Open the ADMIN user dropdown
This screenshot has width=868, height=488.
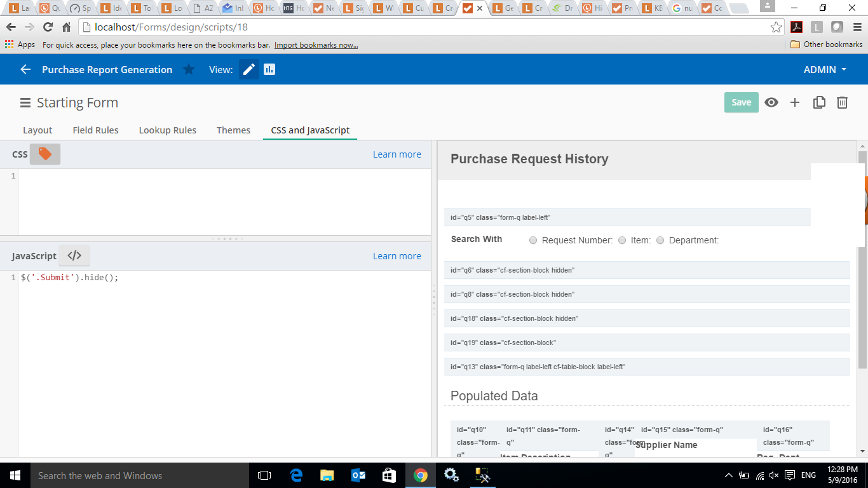tap(825, 70)
